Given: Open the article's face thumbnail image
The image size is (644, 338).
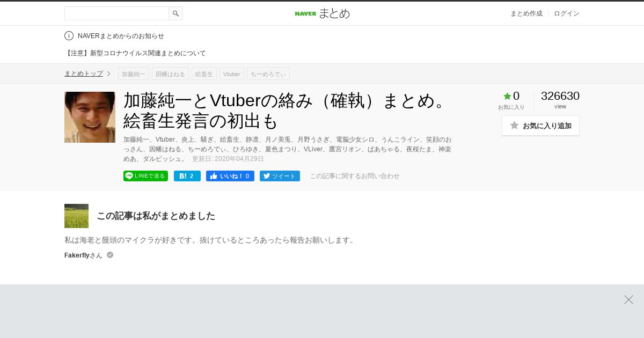Looking at the screenshot, I should [90, 117].
